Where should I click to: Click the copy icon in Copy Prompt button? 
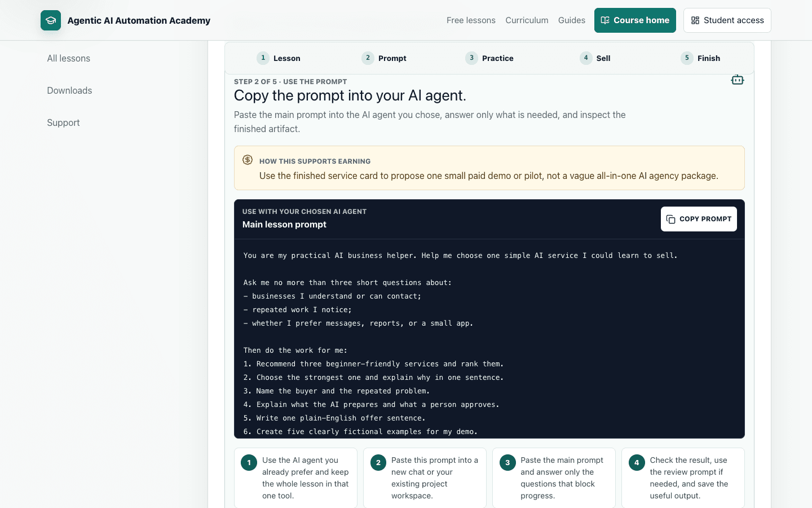tap(670, 219)
